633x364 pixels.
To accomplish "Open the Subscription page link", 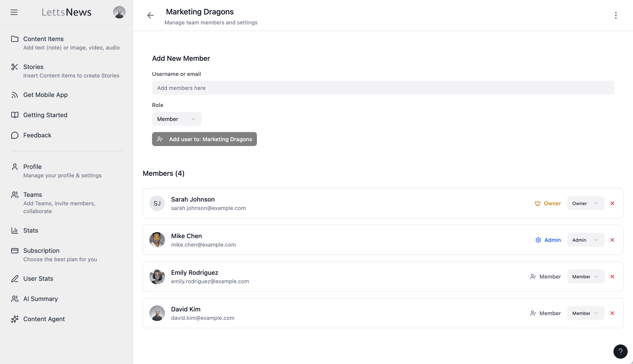I will click(x=41, y=251).
